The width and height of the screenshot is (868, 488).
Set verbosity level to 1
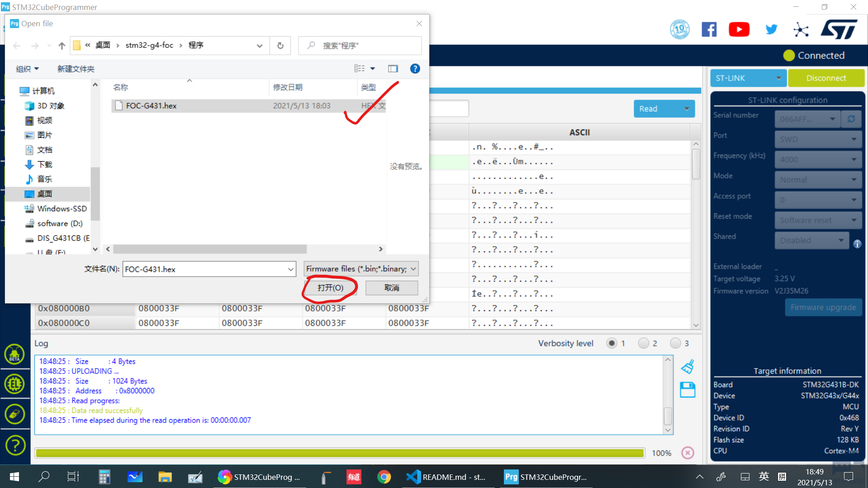click(612, 343)
